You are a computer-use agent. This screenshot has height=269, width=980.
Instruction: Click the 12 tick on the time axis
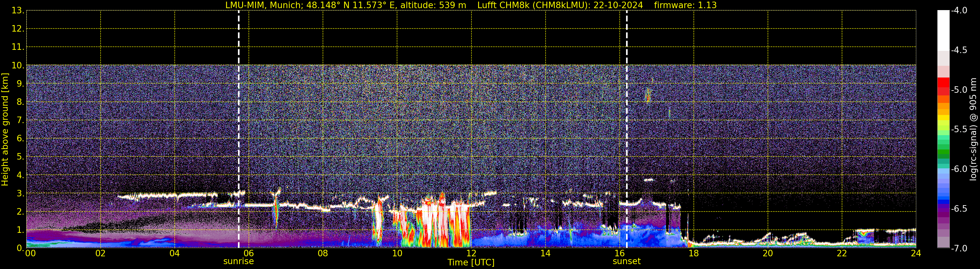(x=471, y=254)
